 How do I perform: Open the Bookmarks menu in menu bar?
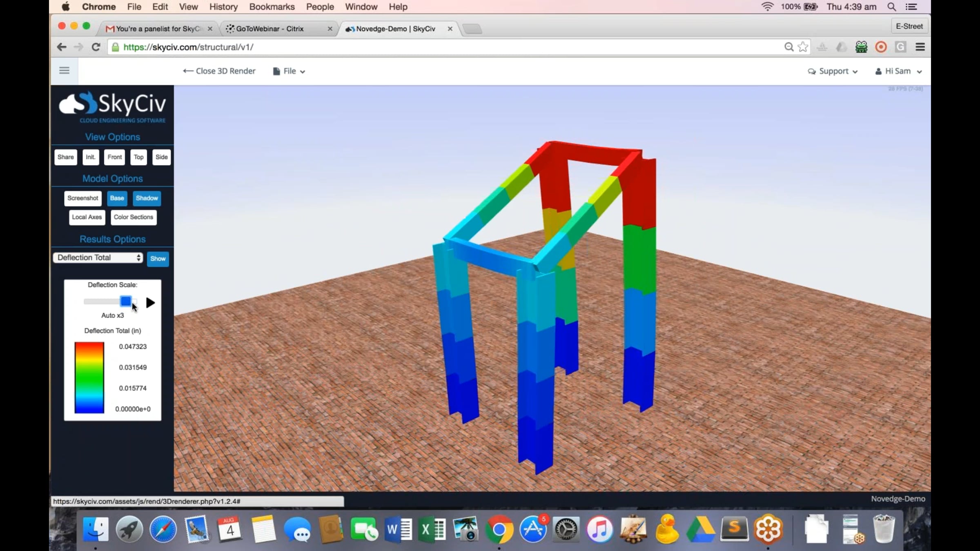click(x=272, y=7)
